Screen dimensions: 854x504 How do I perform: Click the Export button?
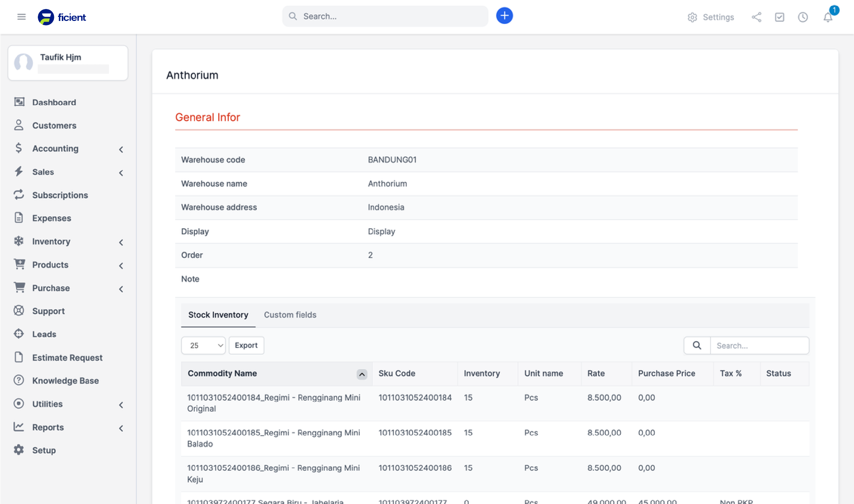246,345
